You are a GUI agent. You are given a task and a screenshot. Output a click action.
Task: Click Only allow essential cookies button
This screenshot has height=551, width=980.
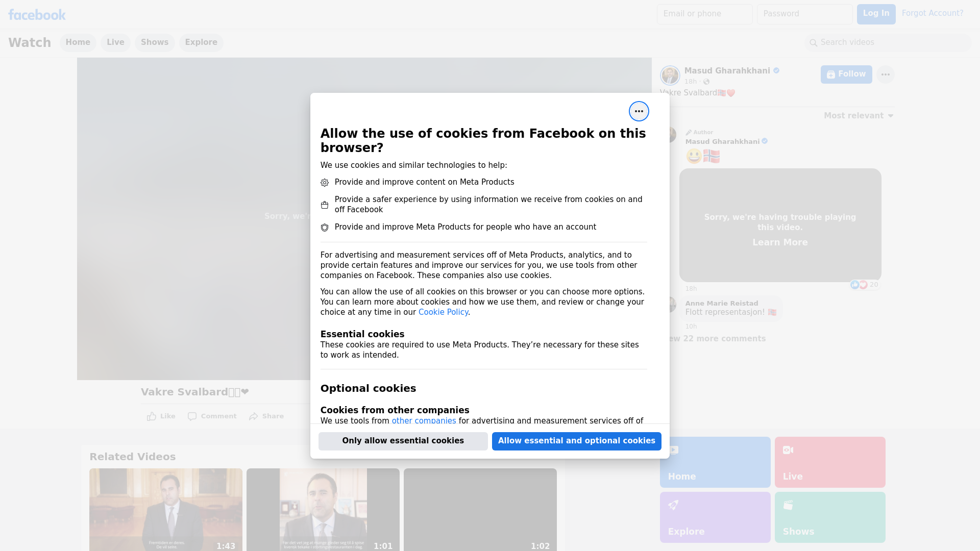click(x=403, y=441)
